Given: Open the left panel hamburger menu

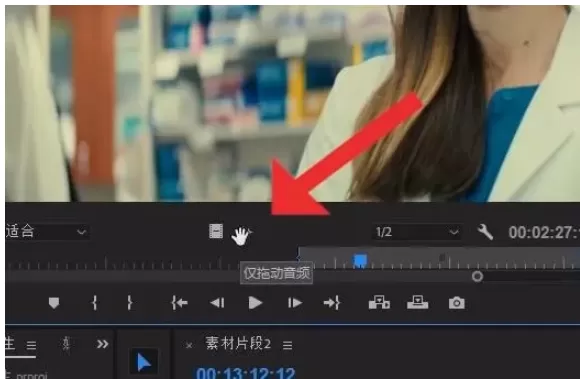Looking at the screenshot, I should 31,345.
